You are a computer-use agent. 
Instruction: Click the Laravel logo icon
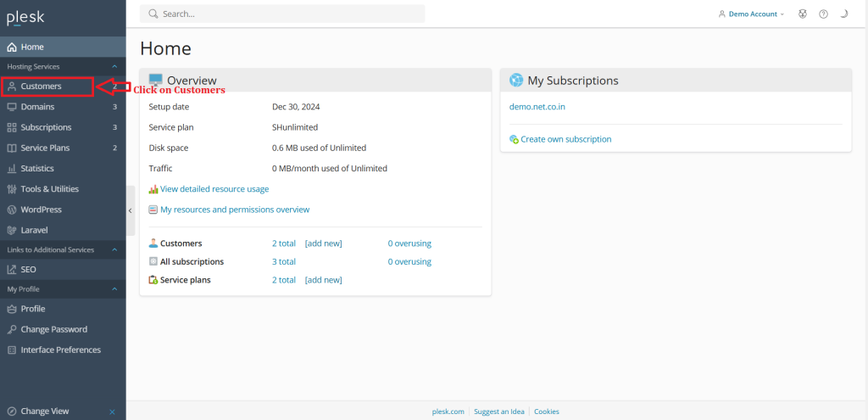[12, 230]
